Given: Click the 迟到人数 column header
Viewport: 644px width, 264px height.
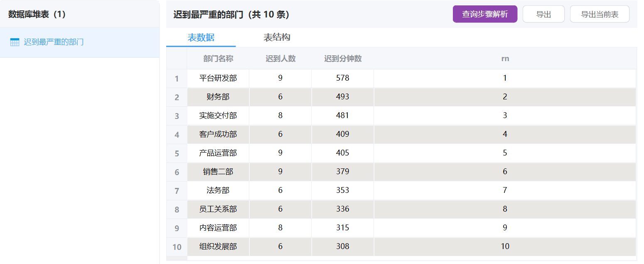Looking at the screenshot, I should 280,59.
